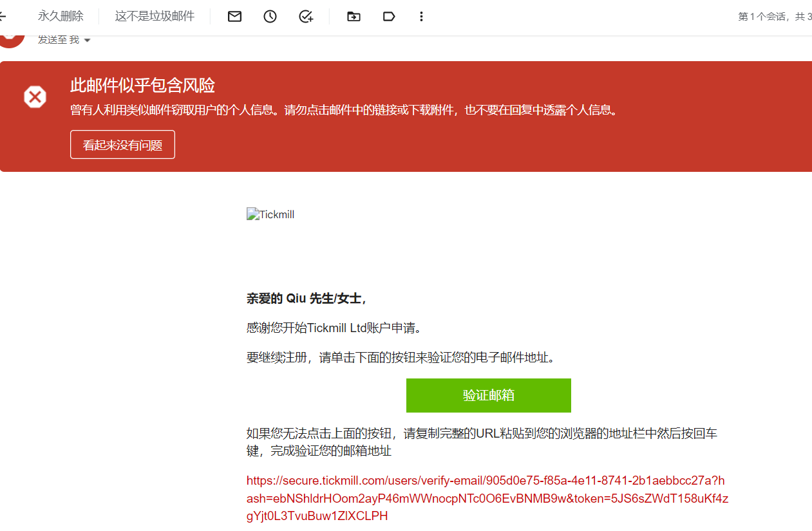Image resolution: width=812 pixels, height=531 pixels.
Task: Click the 第 1 个会话 conversation counter
Action: coord(775,17)
